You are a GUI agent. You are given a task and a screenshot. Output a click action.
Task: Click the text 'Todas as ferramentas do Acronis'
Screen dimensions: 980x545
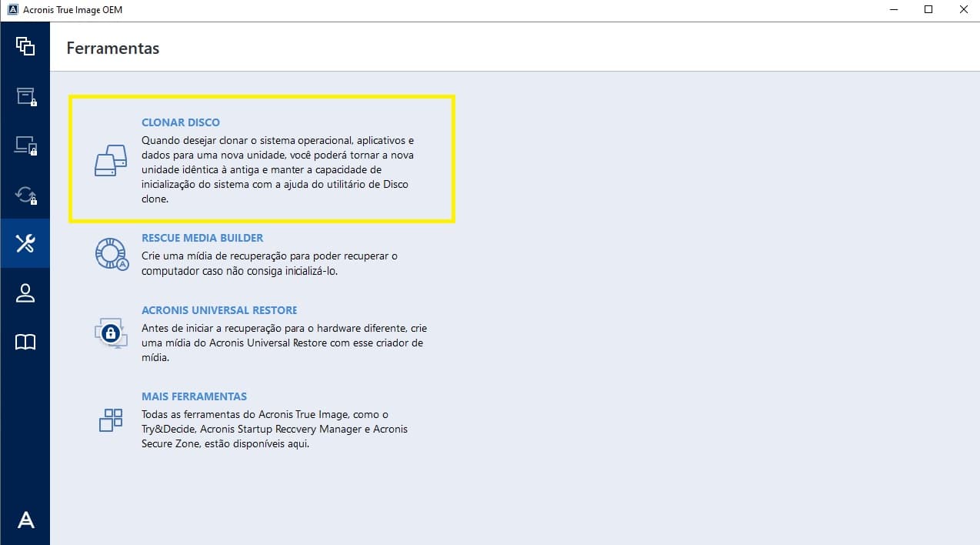275,429
